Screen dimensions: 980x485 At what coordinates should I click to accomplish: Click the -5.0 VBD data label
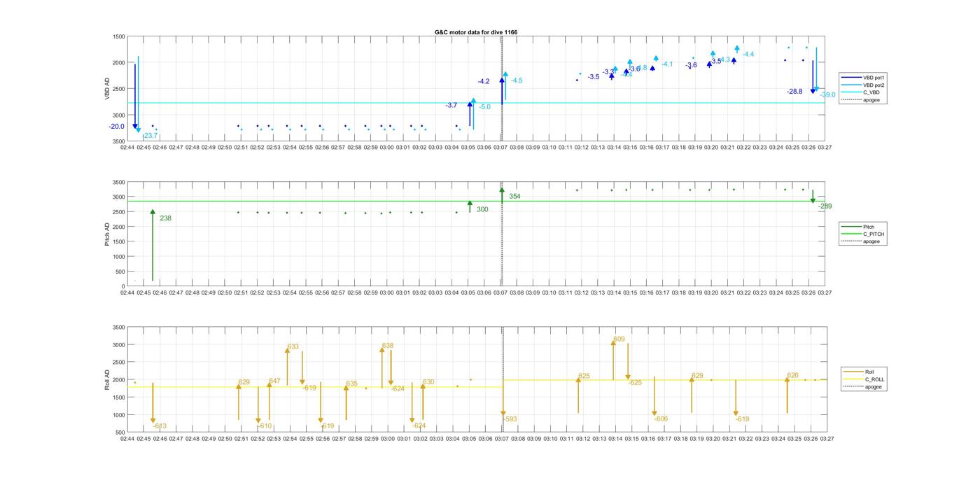tap(484, 107)
